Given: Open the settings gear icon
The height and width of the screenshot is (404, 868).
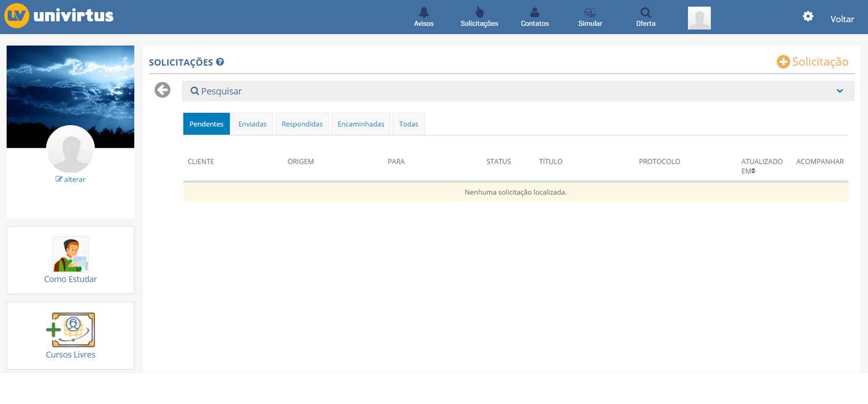Looking at the screenshot, I should (808, 16).
